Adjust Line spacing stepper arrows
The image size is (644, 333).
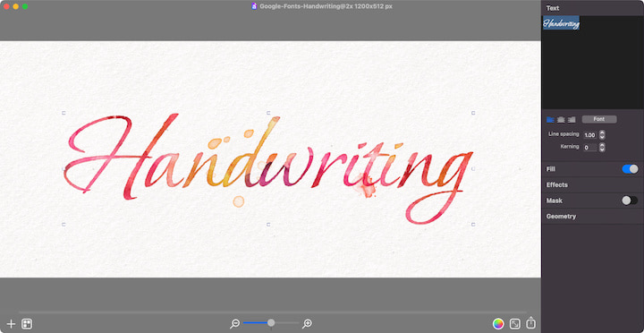tap(602, 135)
